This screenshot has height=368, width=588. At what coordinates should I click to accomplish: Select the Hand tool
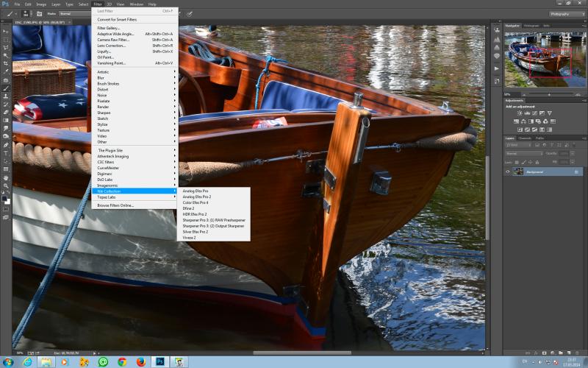(6, 177)
